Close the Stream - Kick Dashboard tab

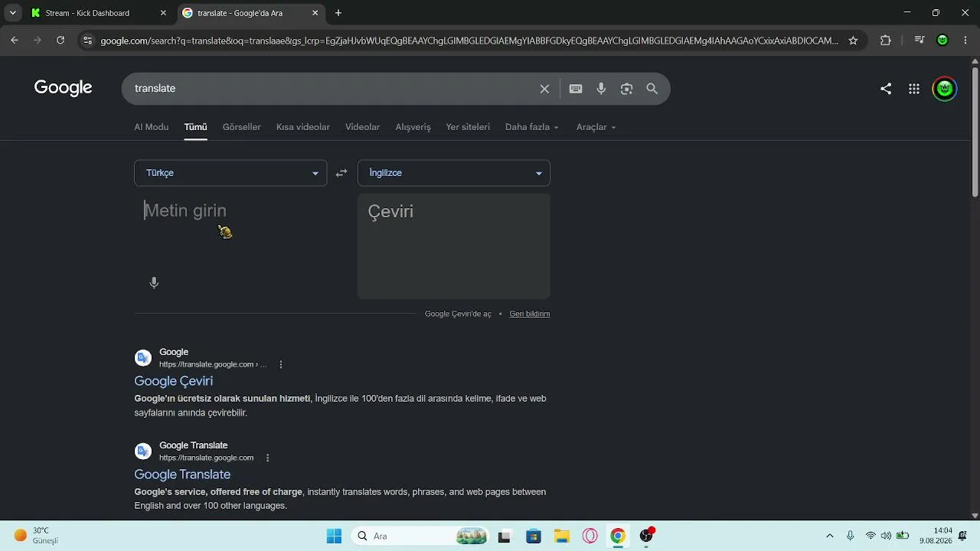click(163, 13)
